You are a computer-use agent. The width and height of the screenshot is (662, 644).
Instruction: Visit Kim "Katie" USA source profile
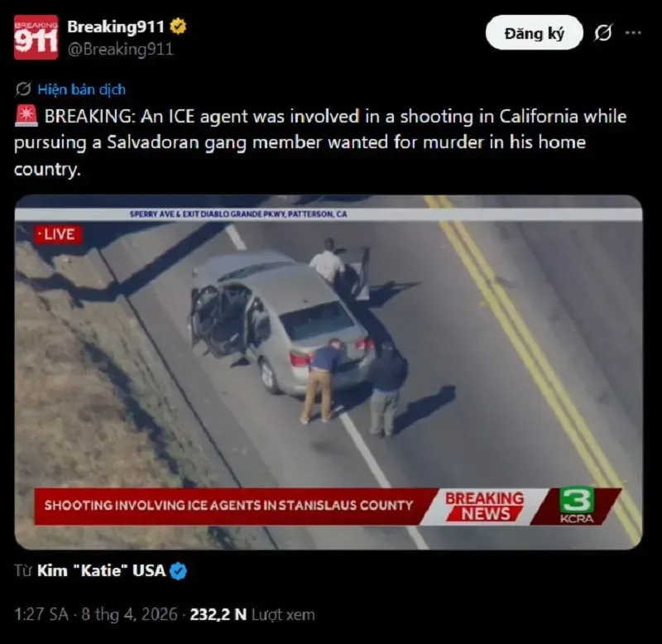tap(101, 570)
